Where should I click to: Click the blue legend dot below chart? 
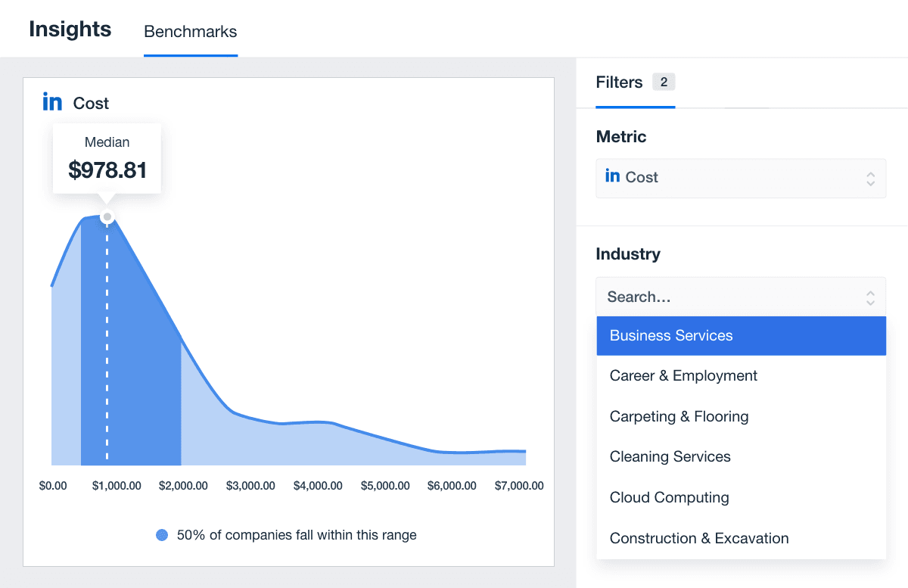pyautogui.click(x=162, y=535)
